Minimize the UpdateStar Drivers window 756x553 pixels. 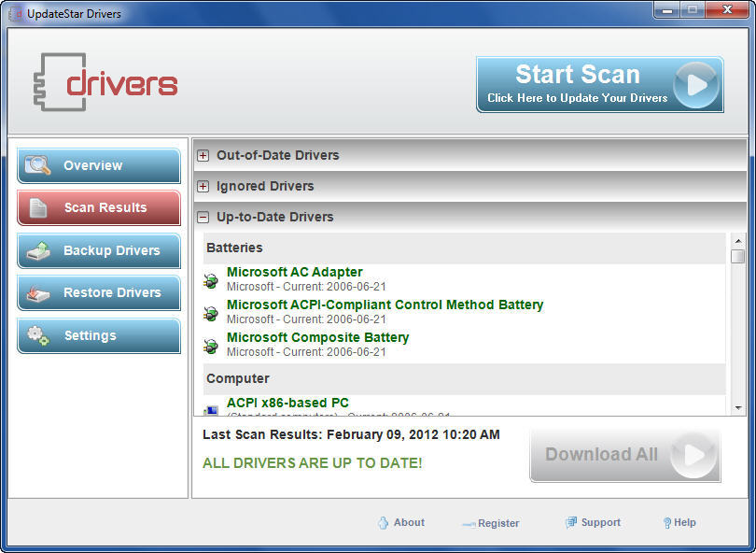pyautogui.click(x=667, y=10)
